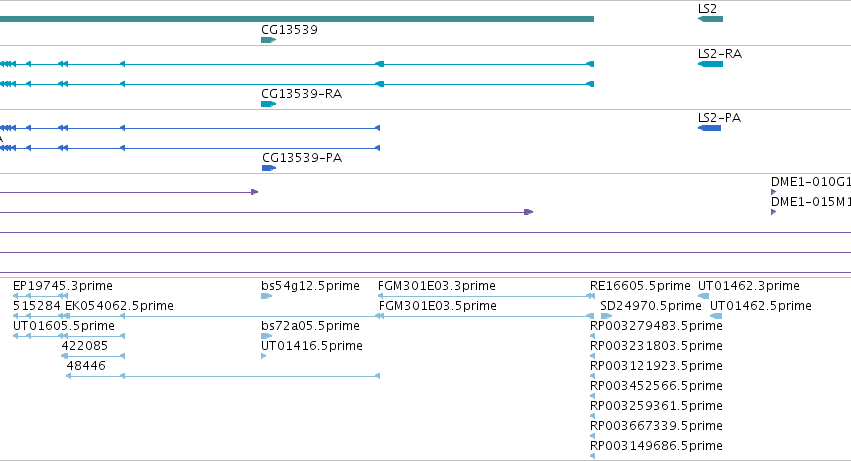Select the LS2-RA transcript label
Screen dimensions: 851x461
coord(720,54)
